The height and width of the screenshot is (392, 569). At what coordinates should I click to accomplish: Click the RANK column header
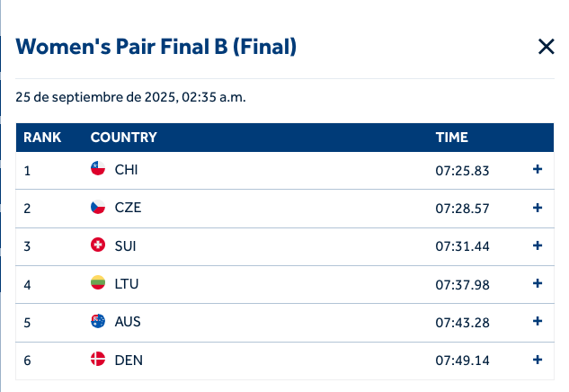coord(42,138)
